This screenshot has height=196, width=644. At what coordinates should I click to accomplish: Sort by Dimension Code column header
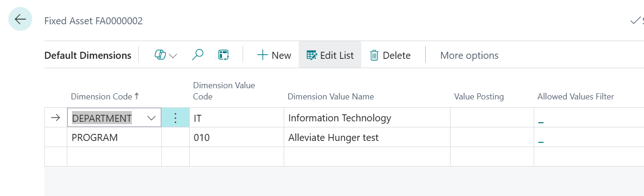(x=101, y=97)
